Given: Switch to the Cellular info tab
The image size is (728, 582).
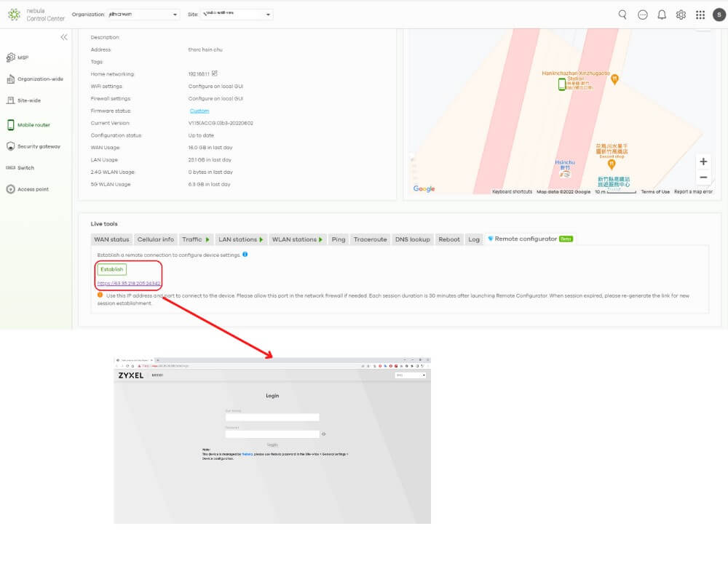Looking at the screenshot, I should pyautogui.click(x=156, y=239).
